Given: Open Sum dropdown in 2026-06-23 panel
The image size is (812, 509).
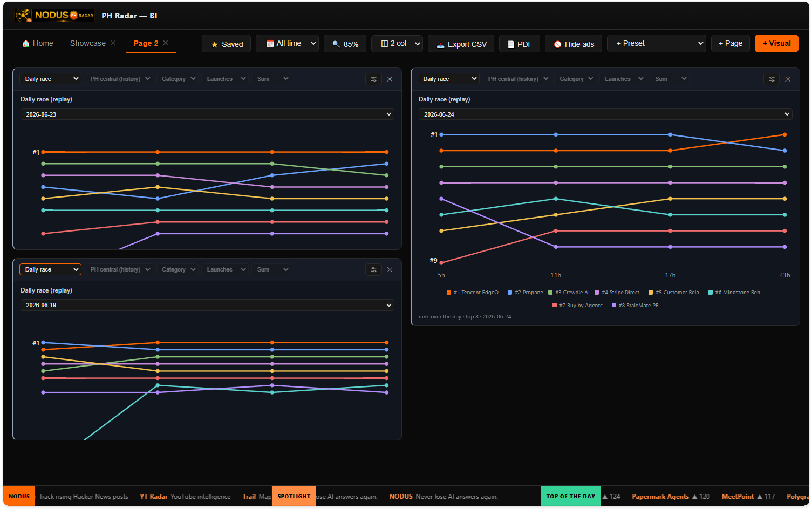Looking at the screenshot, I should pyautogui.click(x=272, y=79).
